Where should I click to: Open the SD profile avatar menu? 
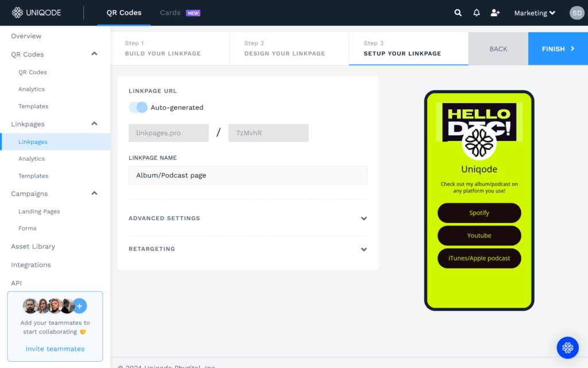tap(577, 12)
